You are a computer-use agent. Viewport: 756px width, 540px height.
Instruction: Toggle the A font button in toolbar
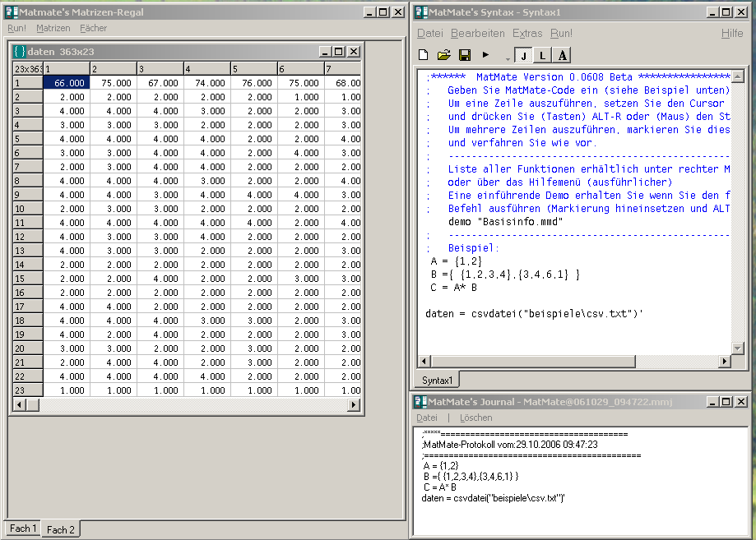point(562,55)
